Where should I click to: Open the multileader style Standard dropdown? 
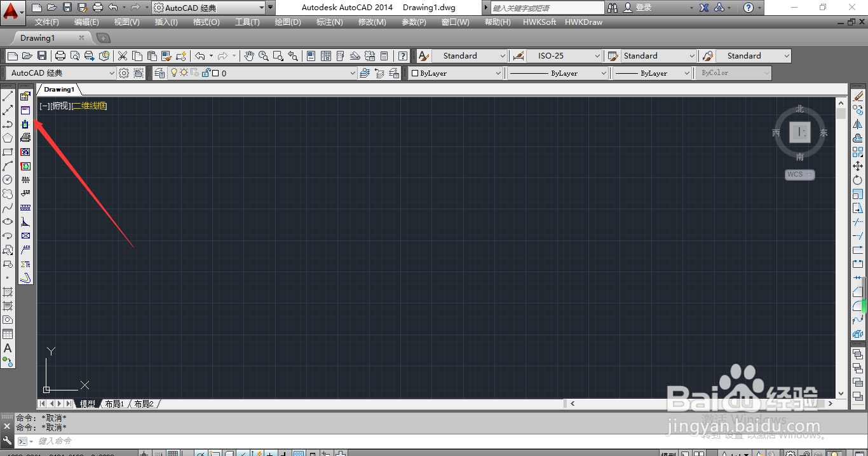pyautogui.click(x=754, y=56)
